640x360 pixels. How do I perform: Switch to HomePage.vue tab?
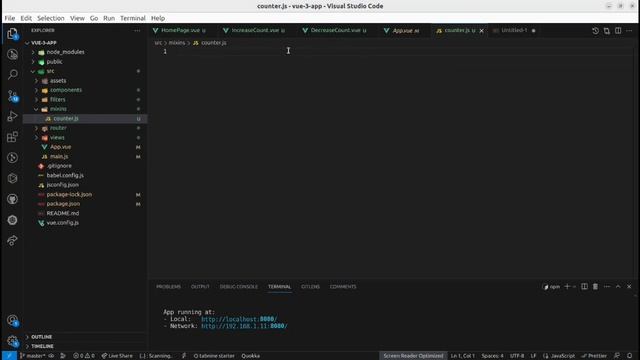pyautogui.click(x=179, y=31)
